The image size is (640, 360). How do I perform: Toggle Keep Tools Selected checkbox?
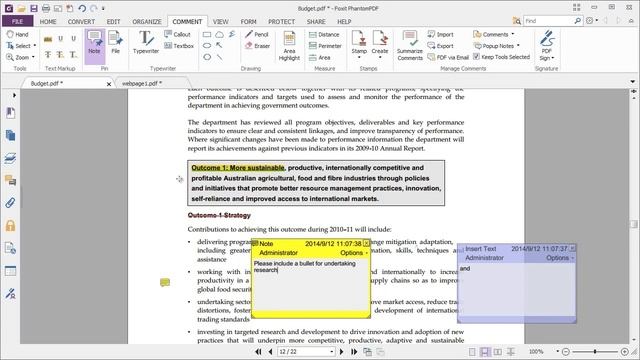pos(476,57)
